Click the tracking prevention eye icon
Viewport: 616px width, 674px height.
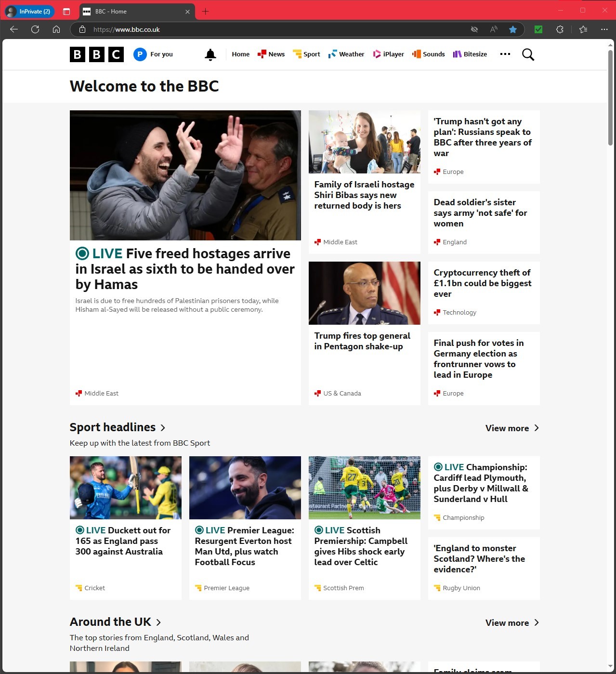(474, 29)
